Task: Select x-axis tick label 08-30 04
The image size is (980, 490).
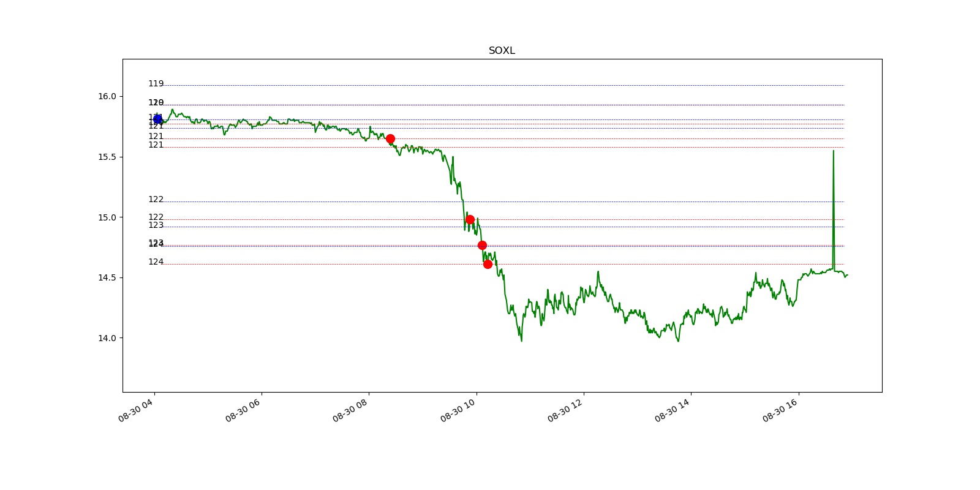Action: click(x=135, y=410)
